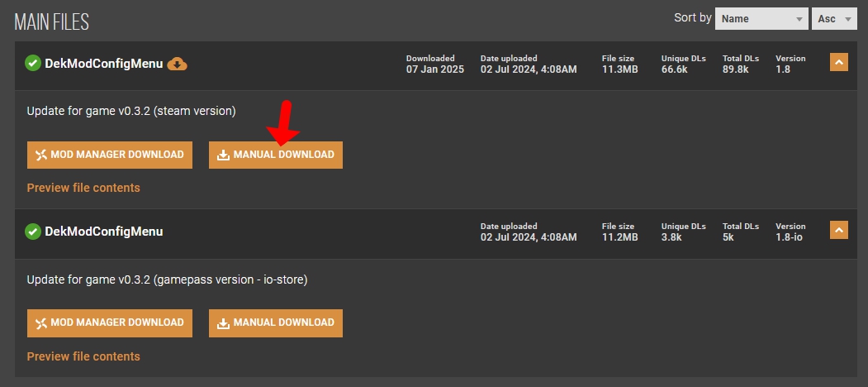Click the orange cloud download icon beside the first DekModConfigMenu
Viewport: 868px width, 387px height.
pos(177,64)
